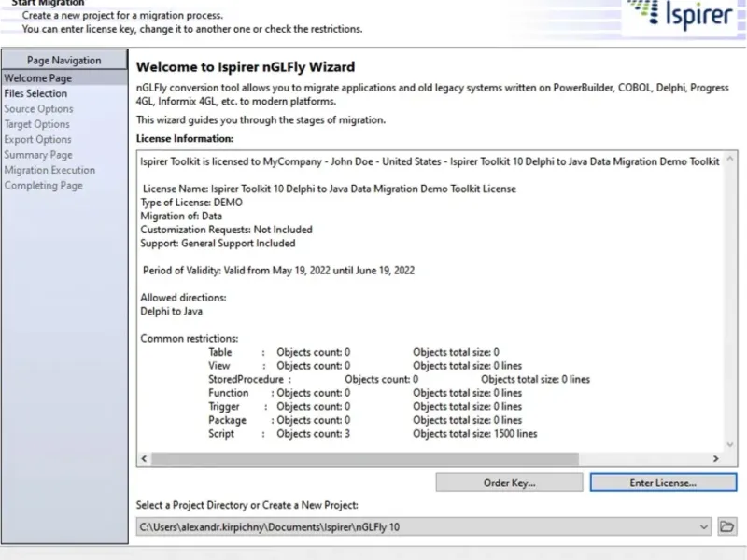Click the 'Migration of: Data' line

[x=181, y=217]
